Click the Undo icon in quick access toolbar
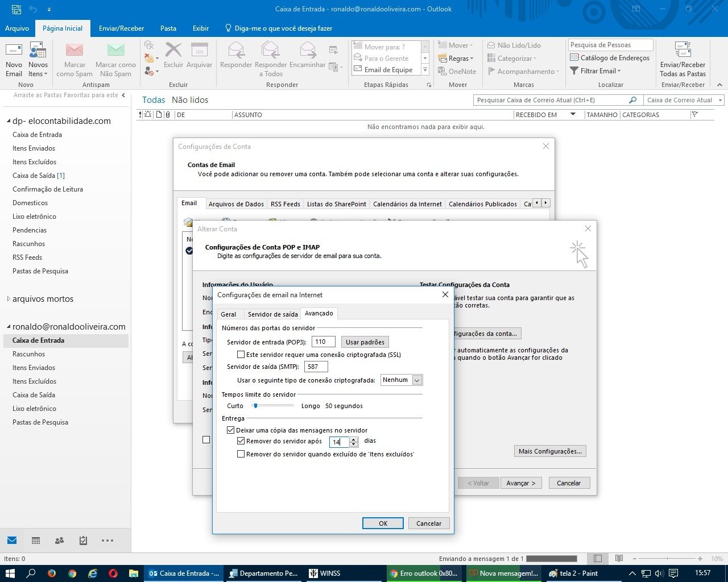 33,9
